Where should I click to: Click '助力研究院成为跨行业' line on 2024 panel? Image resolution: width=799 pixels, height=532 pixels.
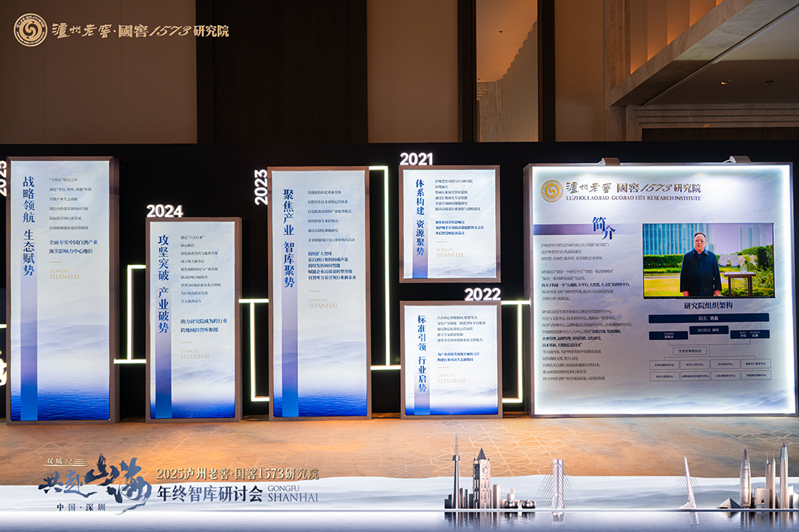click(204, 322)
